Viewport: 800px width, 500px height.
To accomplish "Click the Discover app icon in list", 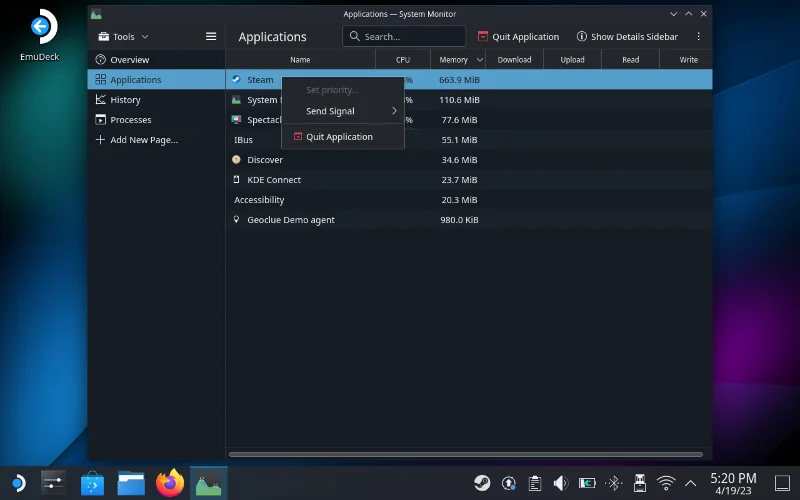I will (x=236, y=160).
